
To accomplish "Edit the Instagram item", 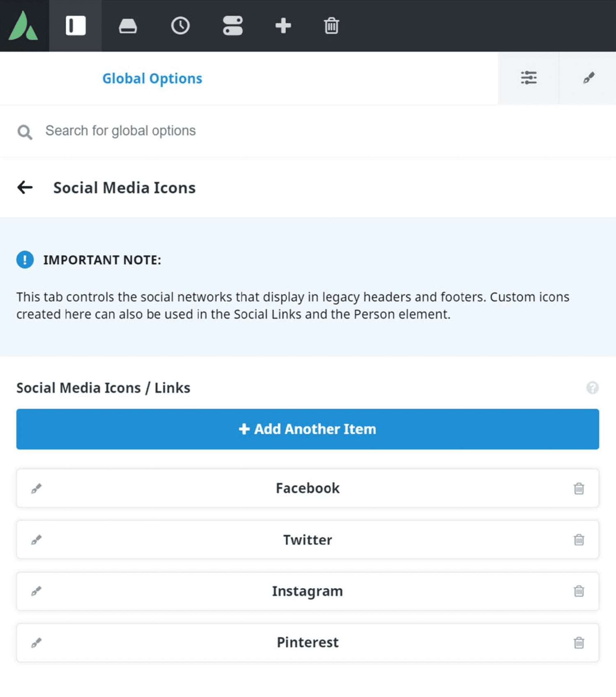I will pos(37,591).
